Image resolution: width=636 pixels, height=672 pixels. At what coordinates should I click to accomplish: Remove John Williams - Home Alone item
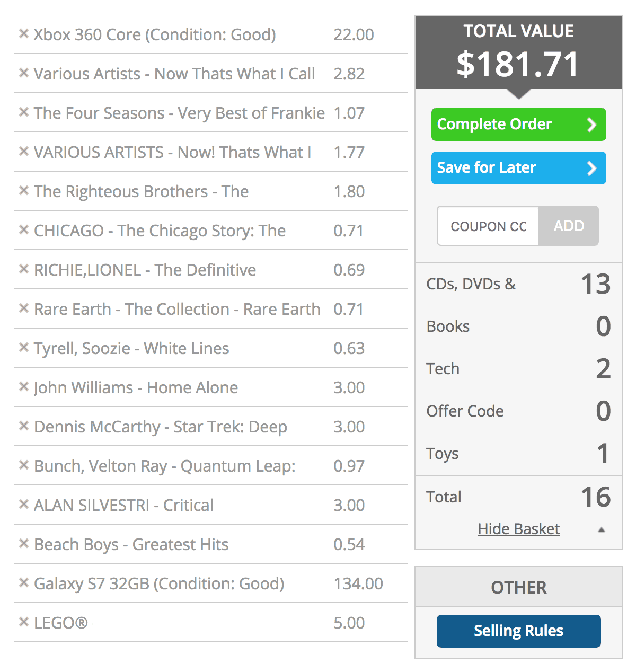pos(23,387)
